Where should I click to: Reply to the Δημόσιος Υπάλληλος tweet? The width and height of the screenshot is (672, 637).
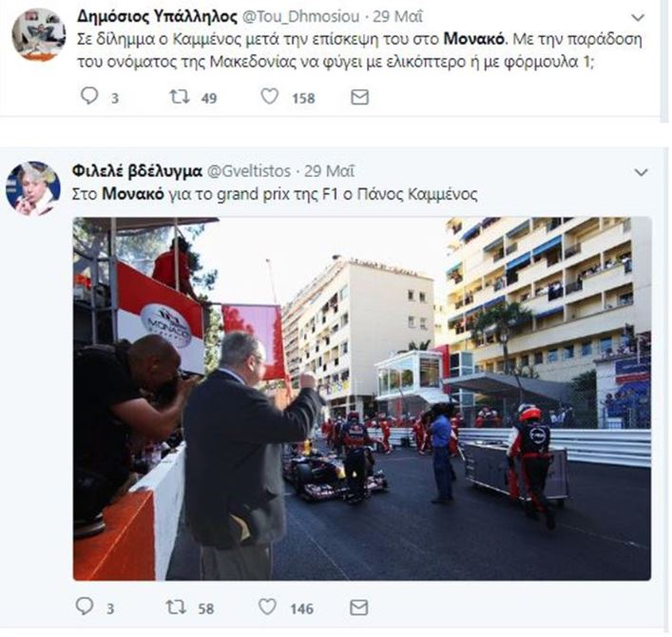[x=89, y=96]
